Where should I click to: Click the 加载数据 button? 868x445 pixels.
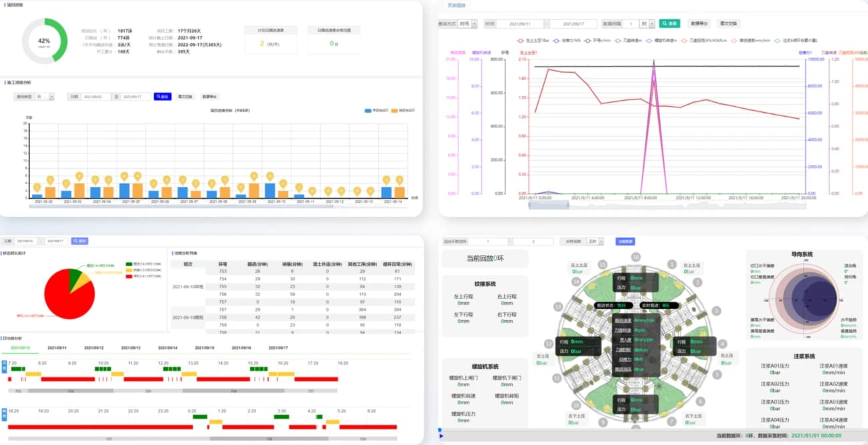tap(625, 242)
